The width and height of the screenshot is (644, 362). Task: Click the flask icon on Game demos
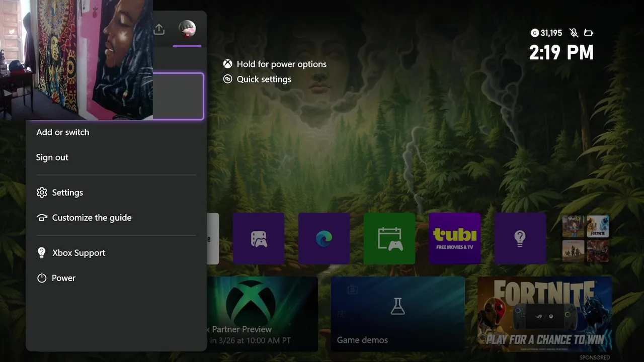point(397,306)
